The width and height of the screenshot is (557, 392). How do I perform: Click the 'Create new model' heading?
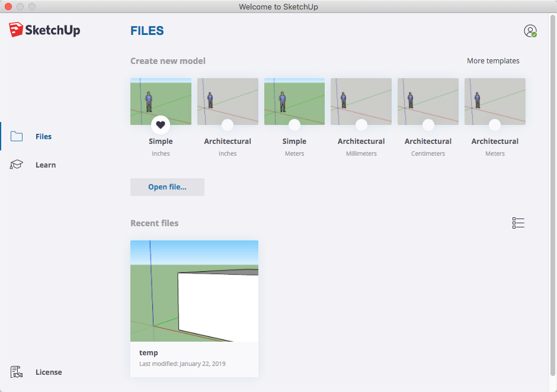(x=168, y=61)
